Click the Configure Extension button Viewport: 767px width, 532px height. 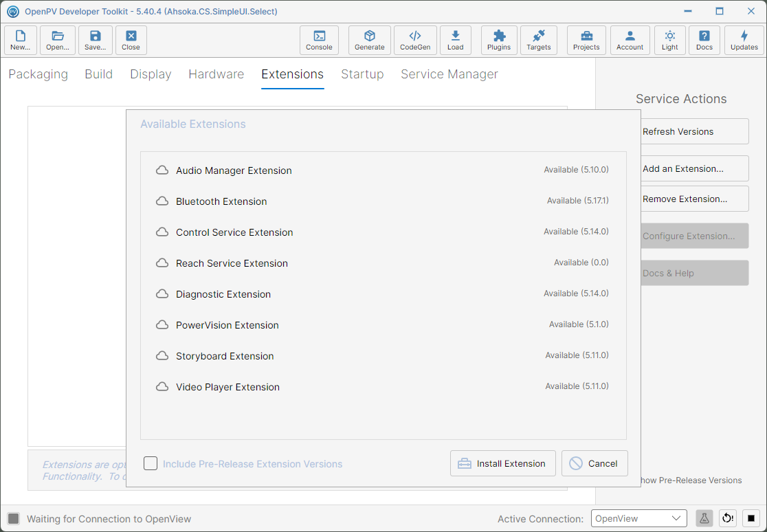coord(695,236)
